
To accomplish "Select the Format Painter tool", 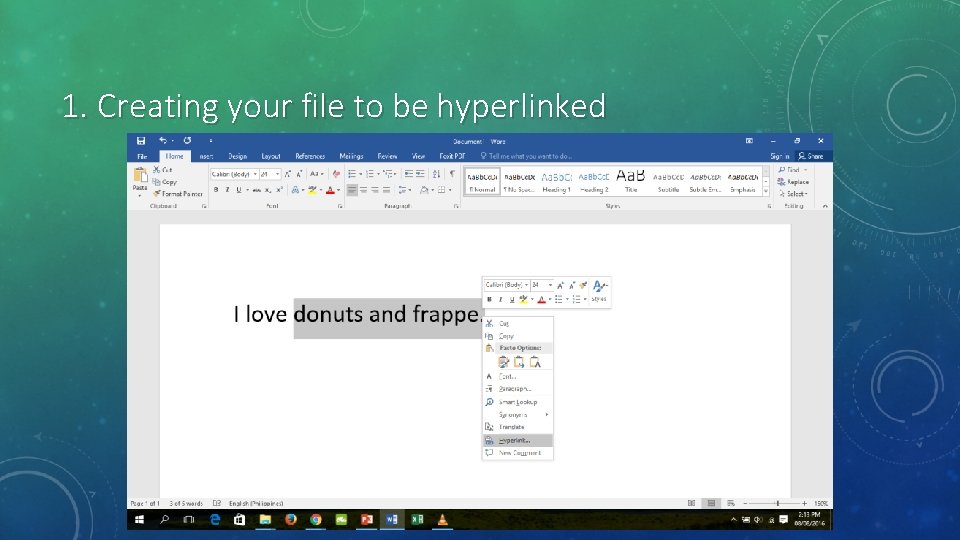I will tap(178, 194).
